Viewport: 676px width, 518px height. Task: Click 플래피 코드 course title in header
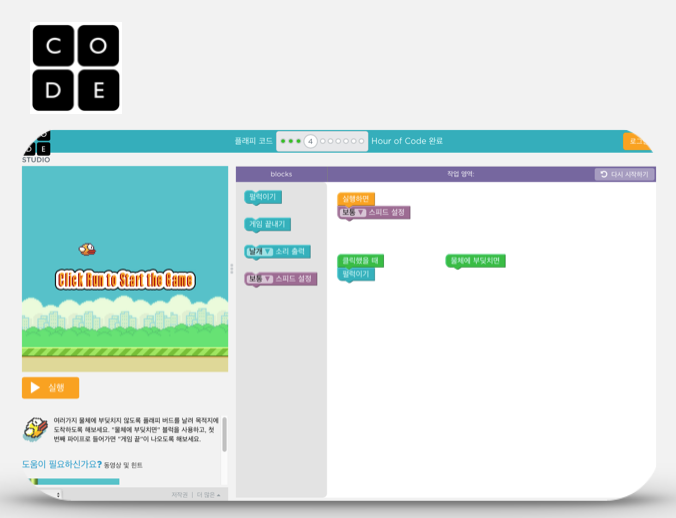tap(254, 141)
